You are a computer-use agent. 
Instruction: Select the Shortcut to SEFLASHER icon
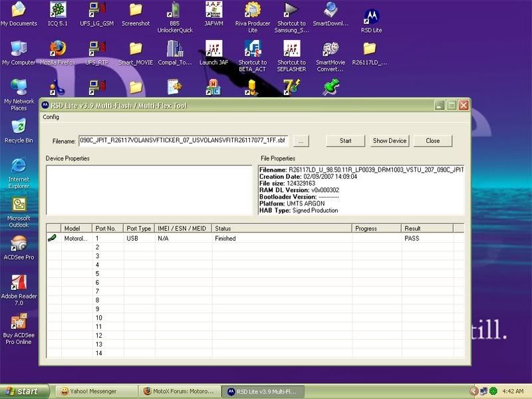click(291, 56)
